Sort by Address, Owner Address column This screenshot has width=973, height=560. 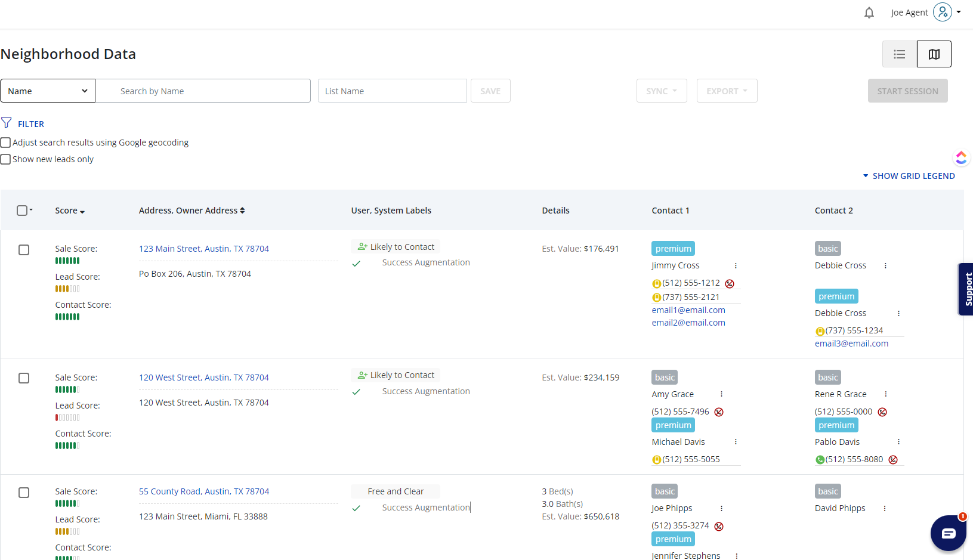point(191,211)
